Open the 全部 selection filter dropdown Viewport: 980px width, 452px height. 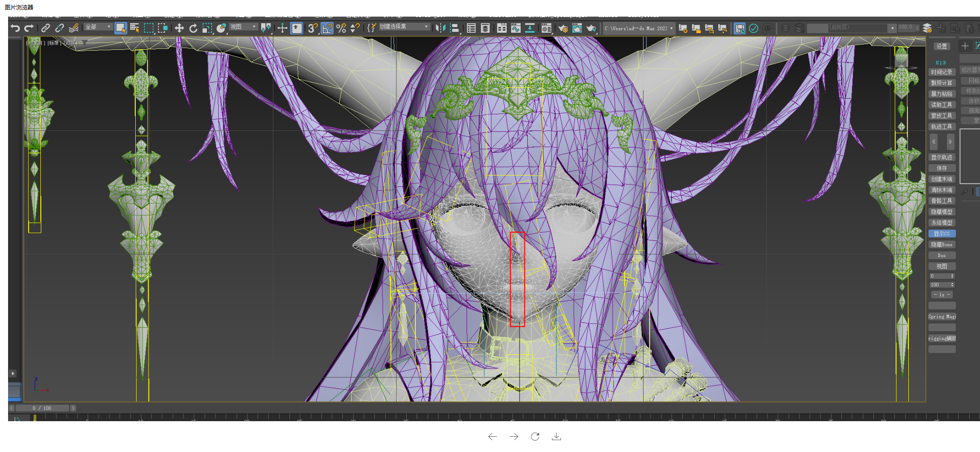[x=98, y=27]
